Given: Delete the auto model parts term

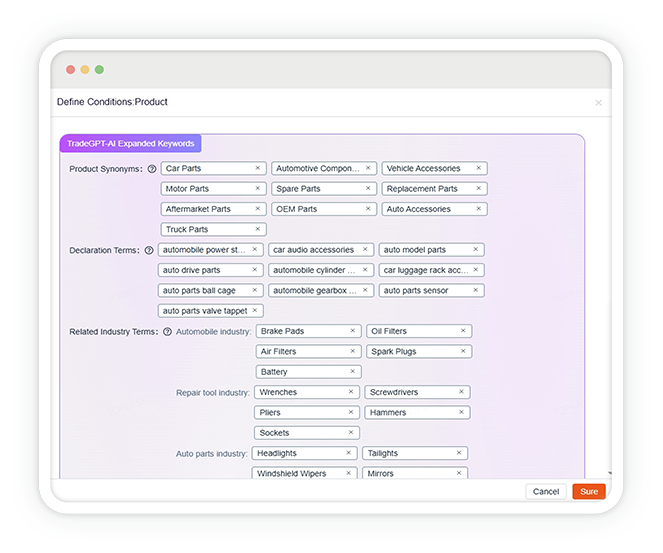Looking at the screenshot, I should click(x=476, y=249).
